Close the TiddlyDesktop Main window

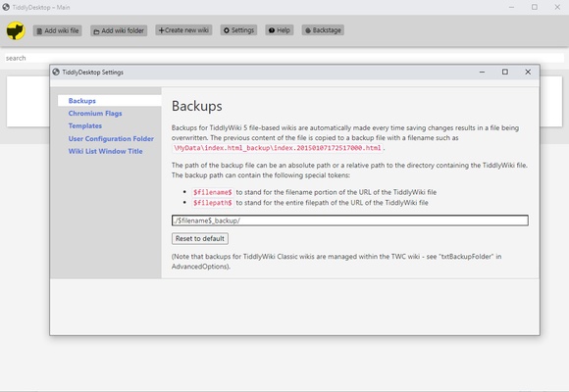[x=557, y=7]
